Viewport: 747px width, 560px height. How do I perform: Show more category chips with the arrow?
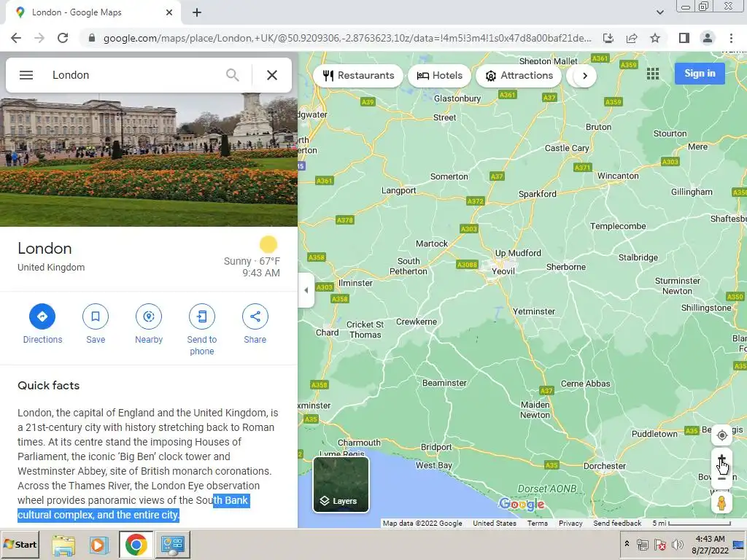[584, 76]
